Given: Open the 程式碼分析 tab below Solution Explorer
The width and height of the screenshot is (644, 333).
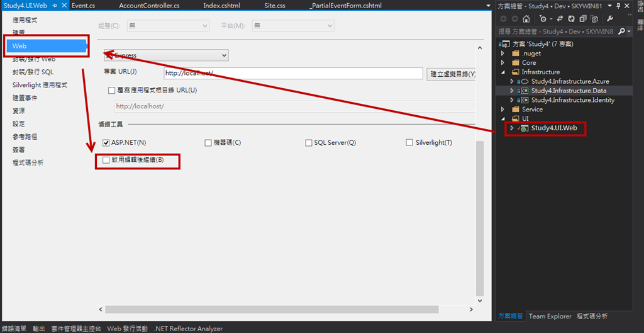Looking at the screenshot, I should tap(592, 316).
